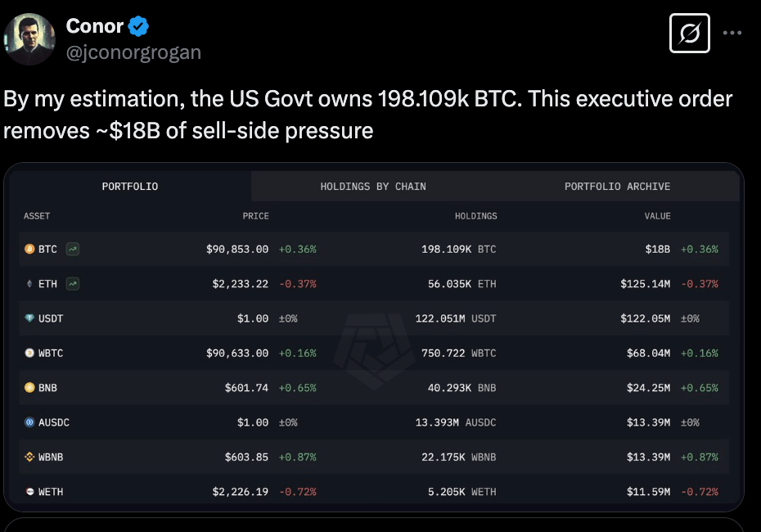Click the Ethereum diamond icon
The height and width of the screenshot is (532, 761).
point(30,284)
